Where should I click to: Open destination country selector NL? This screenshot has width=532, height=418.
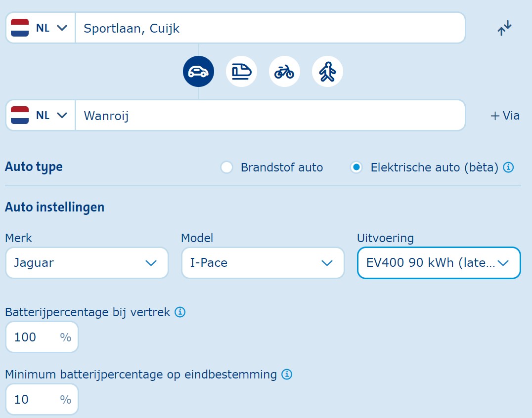coord(40,116)
